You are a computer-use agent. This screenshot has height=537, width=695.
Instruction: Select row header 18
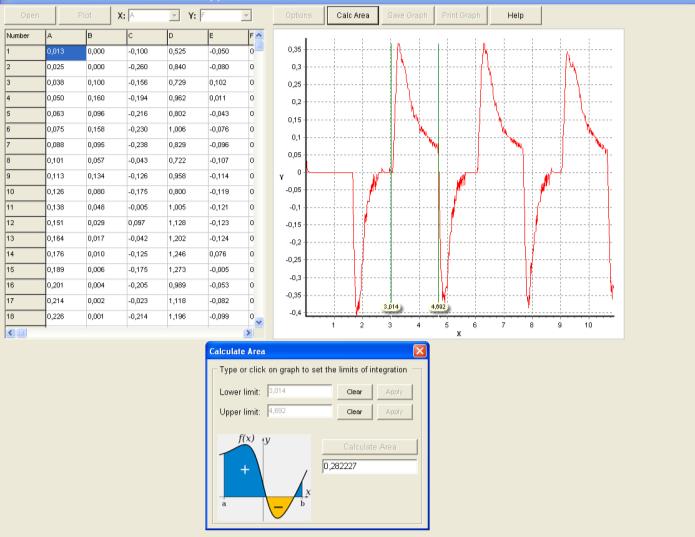pyautogui.click(x=25, y=317)
